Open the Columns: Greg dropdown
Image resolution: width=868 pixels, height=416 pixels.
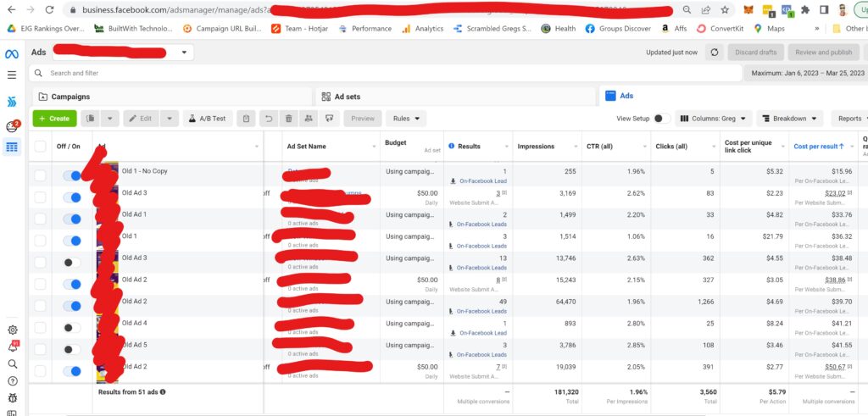tap(714, 119)
